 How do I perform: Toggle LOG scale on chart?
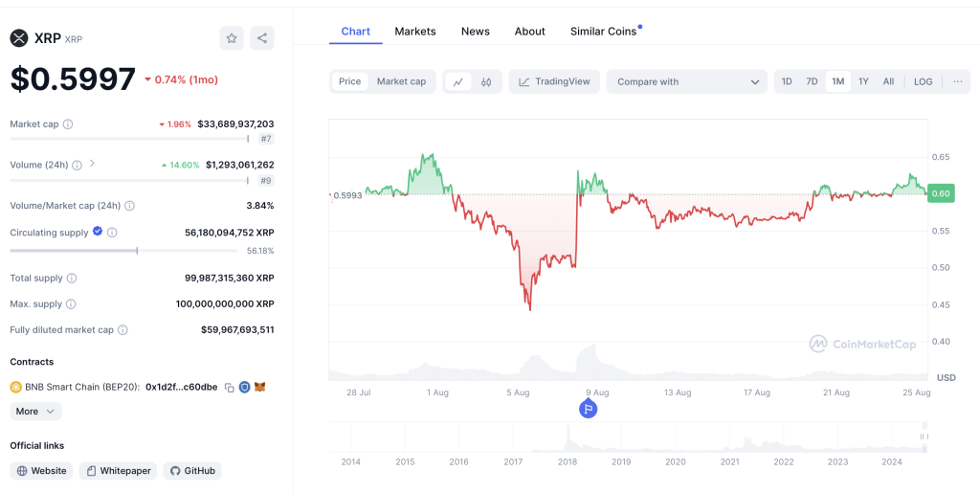coord(924,82)
